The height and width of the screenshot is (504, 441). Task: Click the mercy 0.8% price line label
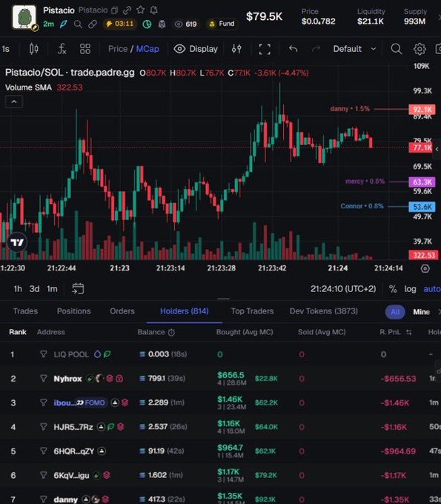coord(365,182)
